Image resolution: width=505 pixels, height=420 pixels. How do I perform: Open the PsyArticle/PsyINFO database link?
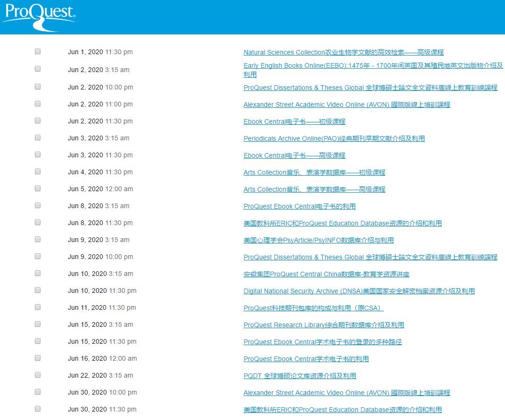pyautogui.click(x=318, y=240)
